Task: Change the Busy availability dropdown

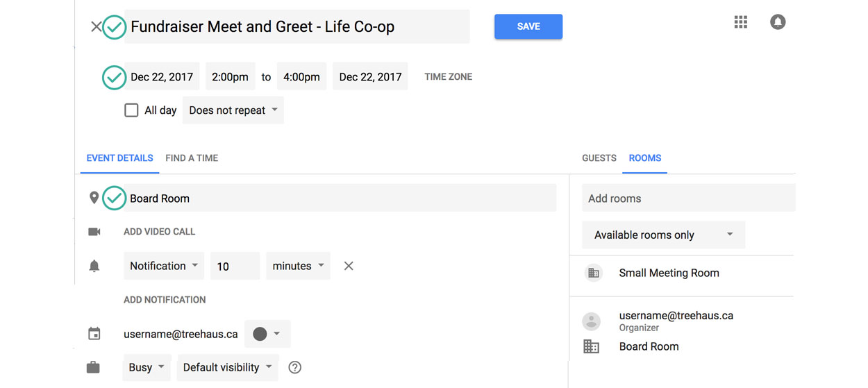Action: pyautogui.click(x=147, y=367)
